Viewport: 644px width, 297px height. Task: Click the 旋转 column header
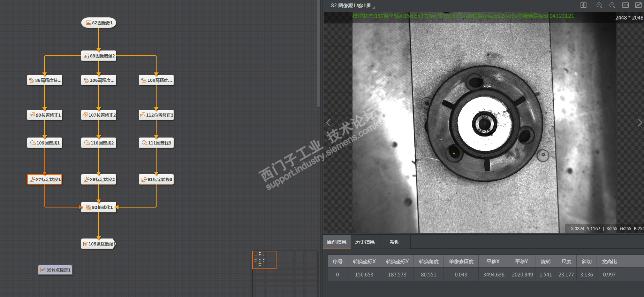(x=546, y=261)
